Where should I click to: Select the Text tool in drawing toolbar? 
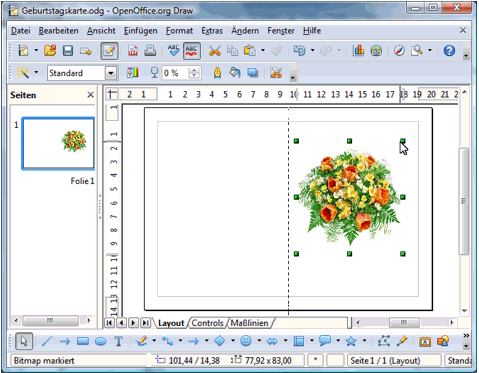tap(118, 341)
